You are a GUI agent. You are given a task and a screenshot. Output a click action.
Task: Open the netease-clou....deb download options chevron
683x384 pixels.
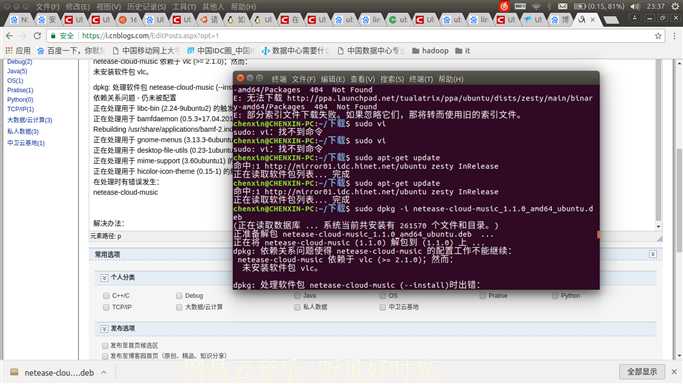point(104,372)
